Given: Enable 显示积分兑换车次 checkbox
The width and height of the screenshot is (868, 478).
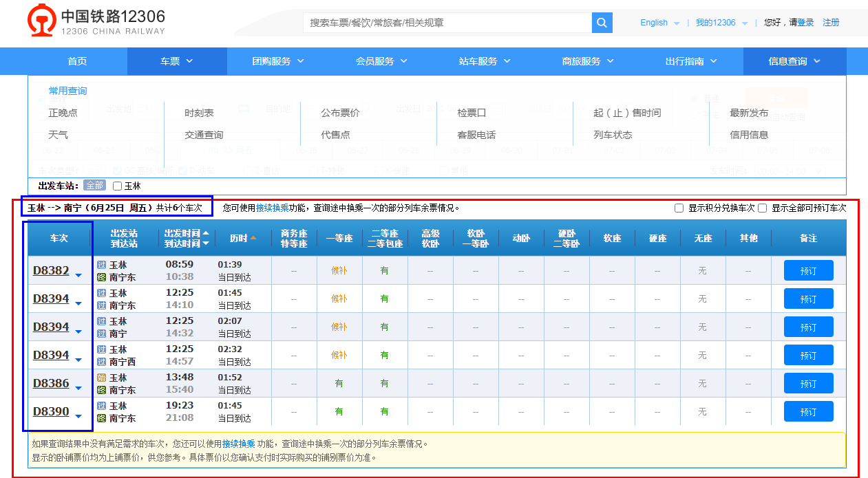Looking at the screenshot, I should pos(679,208).
